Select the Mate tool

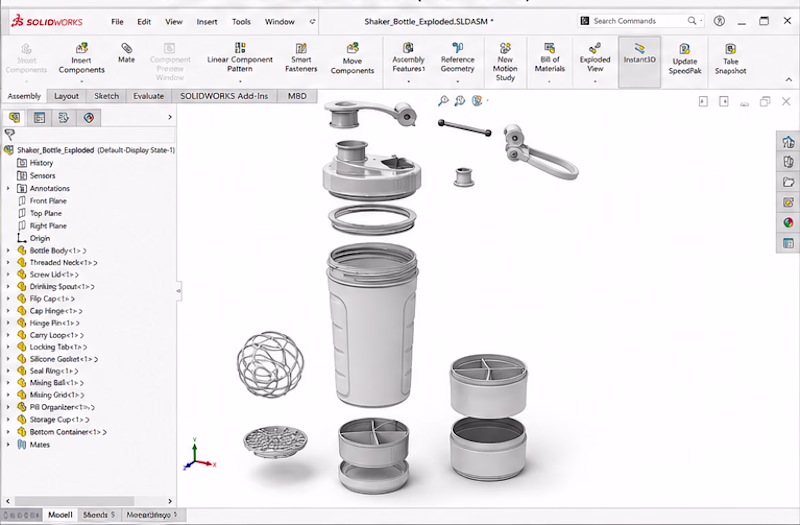pyautogui.click(x=127, y=53)
